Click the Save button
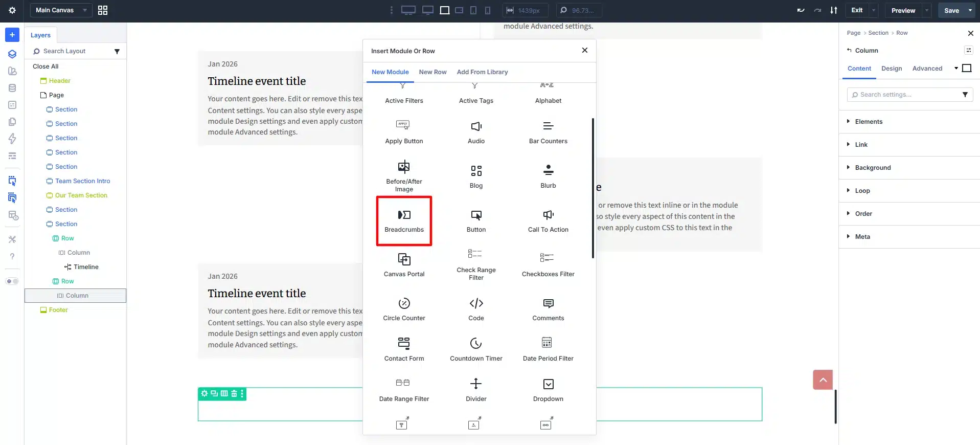 pos(951,10)
